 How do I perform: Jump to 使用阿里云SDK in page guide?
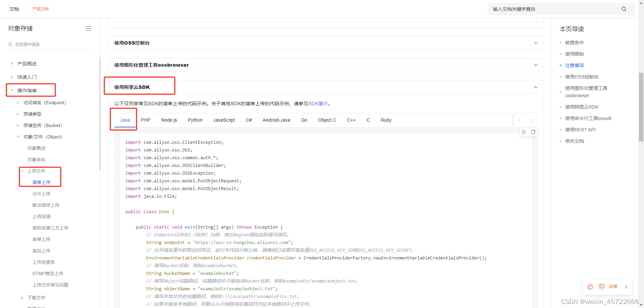pyautogui.click(x=582, y=107)
